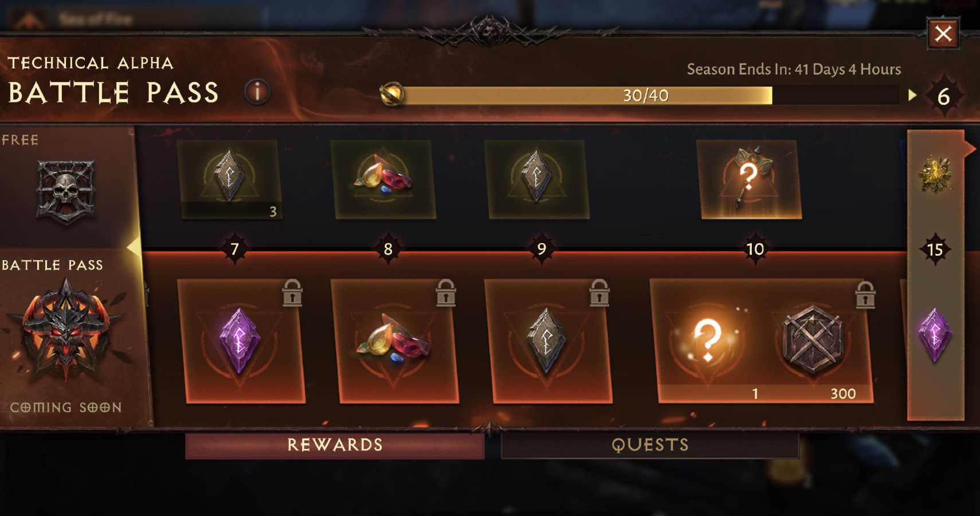The image size is (980, 516).
Task: Switch to the Quests tab
Action: click(x=650, y=445)
